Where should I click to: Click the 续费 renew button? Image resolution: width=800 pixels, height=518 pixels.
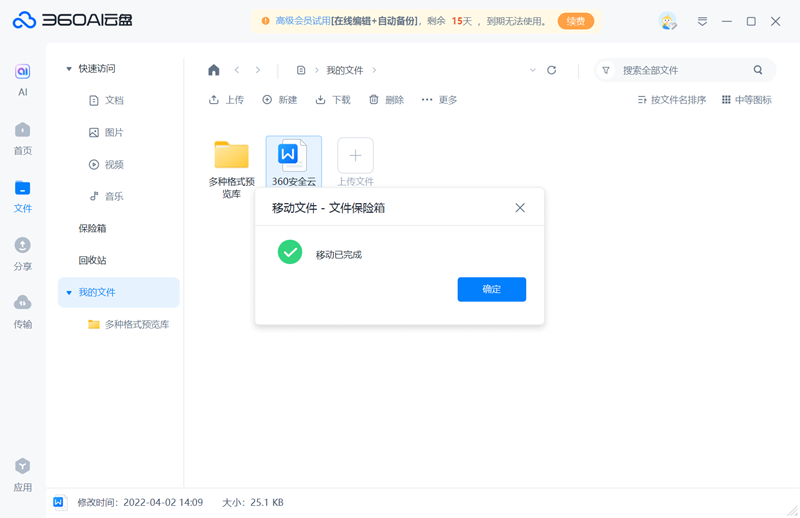(x=576, y=21)
